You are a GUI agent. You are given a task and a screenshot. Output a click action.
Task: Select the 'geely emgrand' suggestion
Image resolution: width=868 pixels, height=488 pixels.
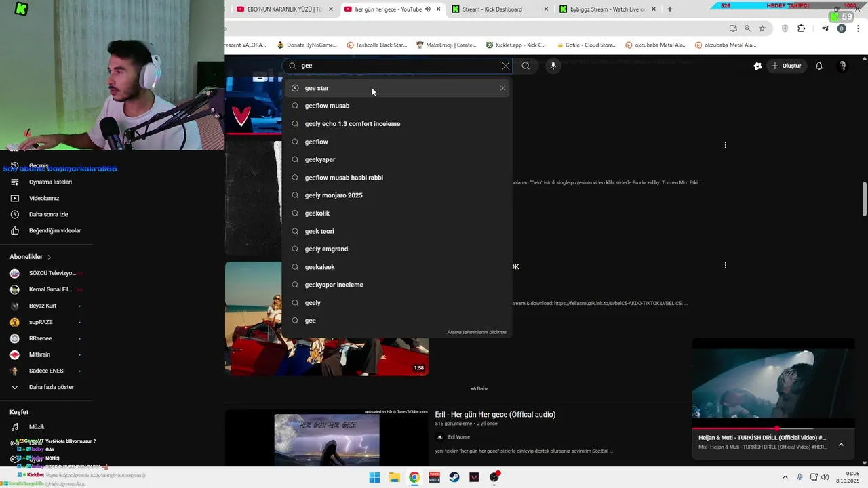[397, 249]
